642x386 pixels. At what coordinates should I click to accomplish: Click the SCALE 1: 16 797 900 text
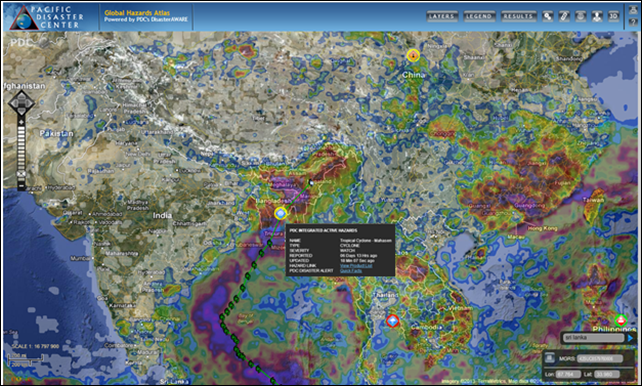[35, 346]
